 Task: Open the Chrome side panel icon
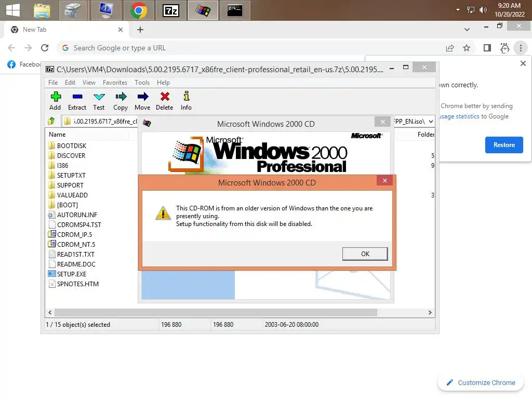[487, 48]
